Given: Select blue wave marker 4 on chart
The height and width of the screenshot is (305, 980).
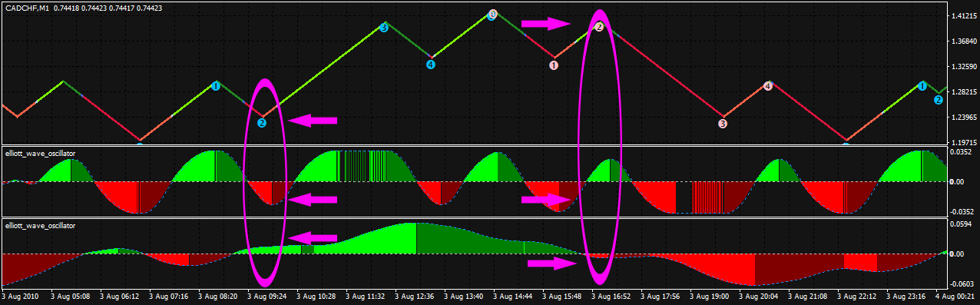Looking at the screenshot, I should click(431, 65).
